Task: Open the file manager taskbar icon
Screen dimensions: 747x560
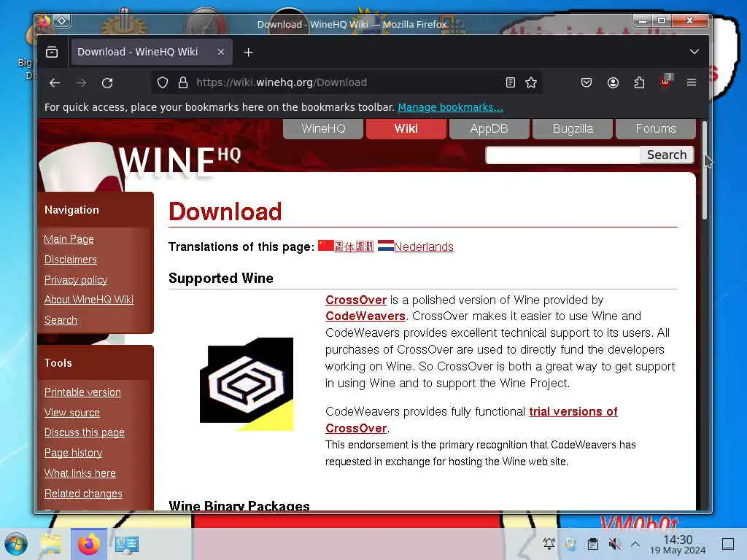Action: pos(51,544)
